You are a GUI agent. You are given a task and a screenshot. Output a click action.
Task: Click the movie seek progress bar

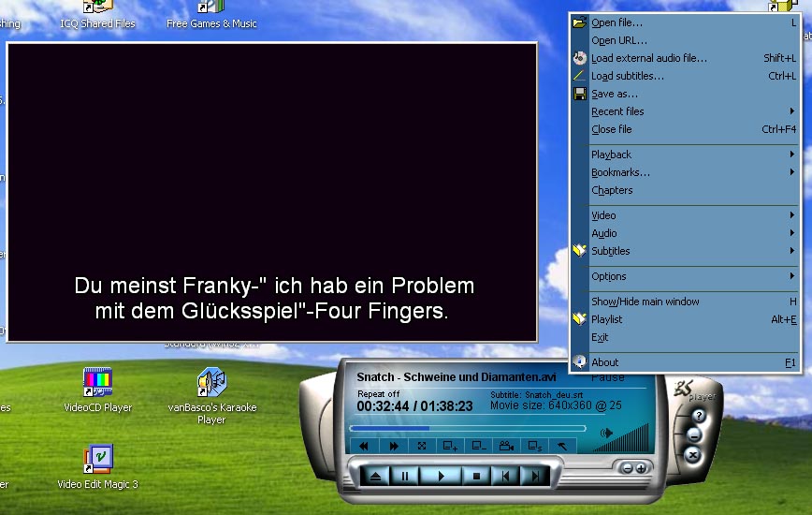[x=468, y=429]
